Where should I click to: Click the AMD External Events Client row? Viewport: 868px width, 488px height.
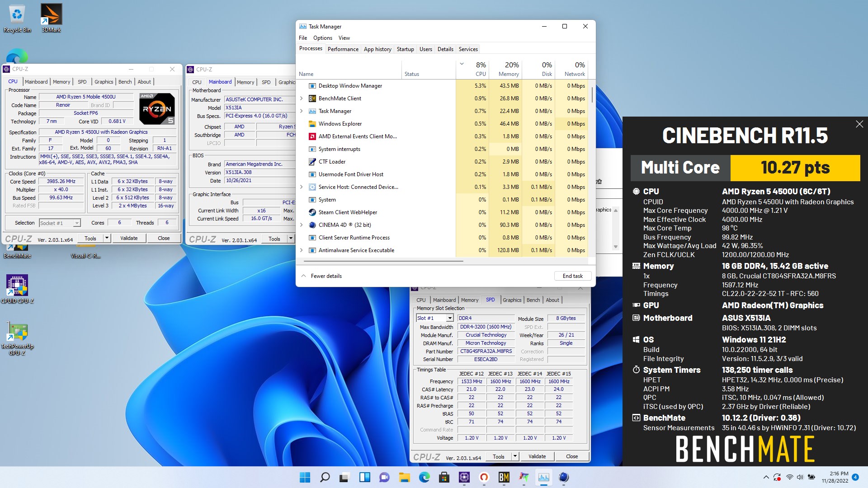click(443, 136)
